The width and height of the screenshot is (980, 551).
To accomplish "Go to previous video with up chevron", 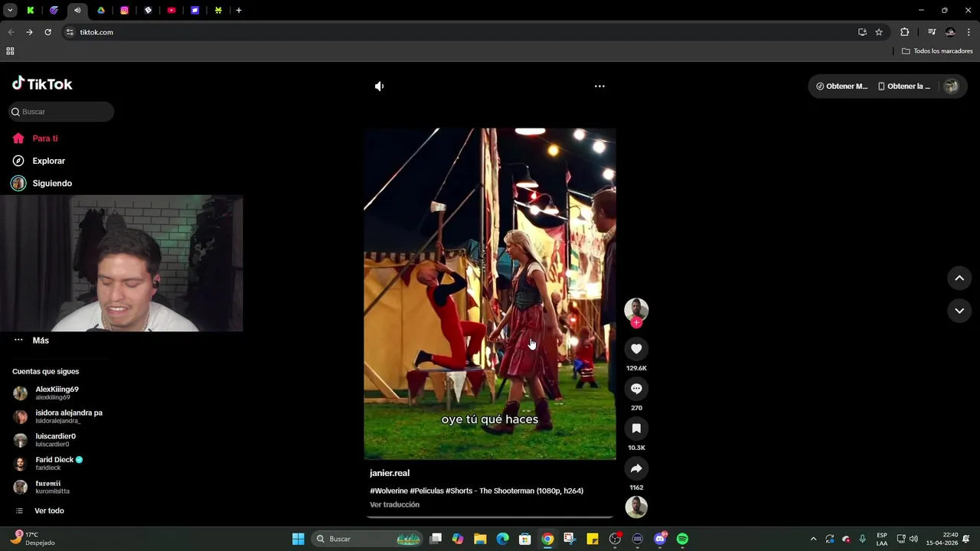I will [x=959, y=278].
